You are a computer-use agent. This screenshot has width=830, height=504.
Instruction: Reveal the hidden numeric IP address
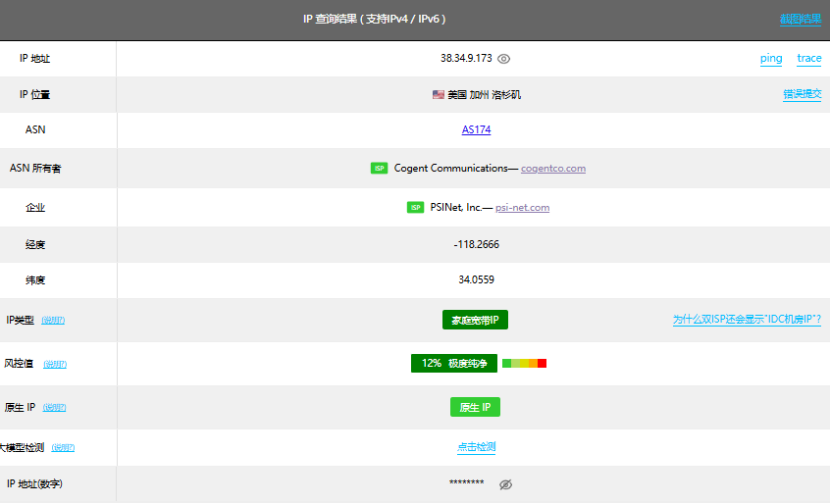(506, 484)
